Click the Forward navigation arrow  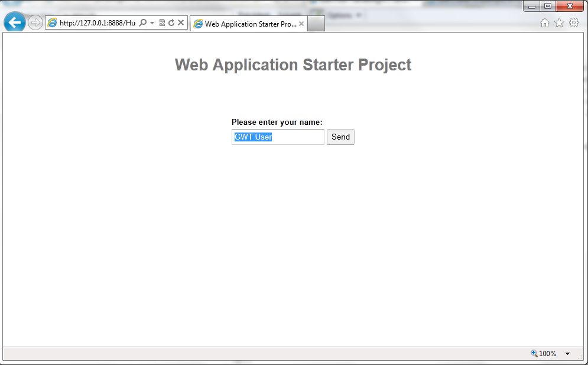(x=34, y=22)
